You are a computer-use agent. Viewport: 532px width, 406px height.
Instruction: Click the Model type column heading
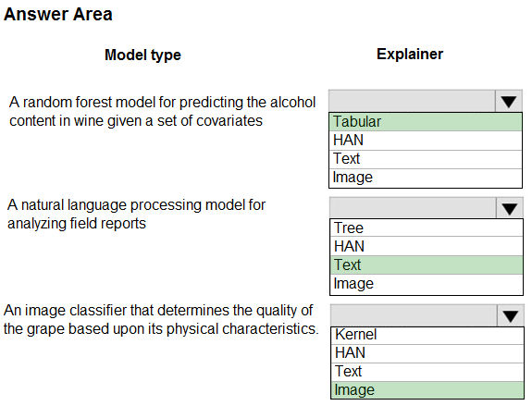[142, 55]
